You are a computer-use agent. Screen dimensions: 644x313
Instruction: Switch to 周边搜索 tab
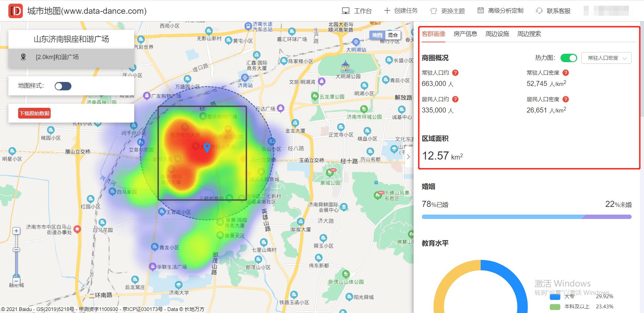(529, 34)
